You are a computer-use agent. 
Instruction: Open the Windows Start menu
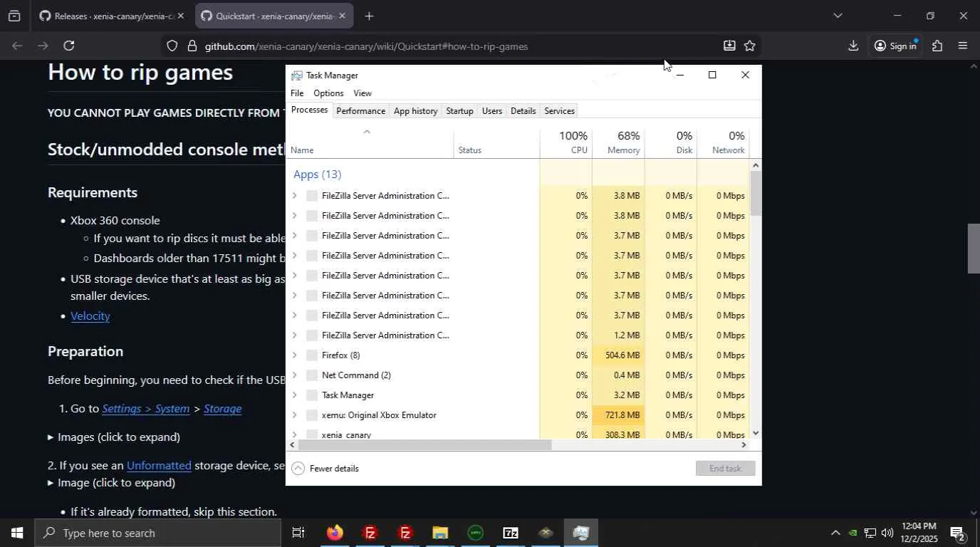point(16,533)
